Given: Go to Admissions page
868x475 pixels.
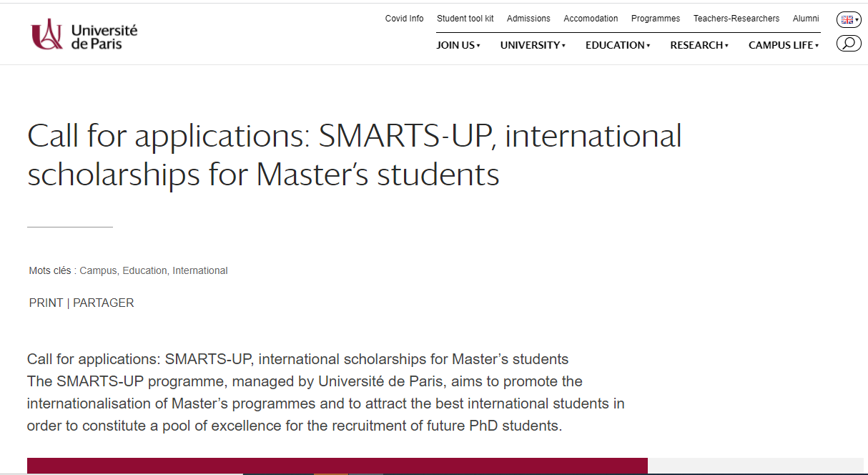Looking at the screenshot, I should coord(528,19).
